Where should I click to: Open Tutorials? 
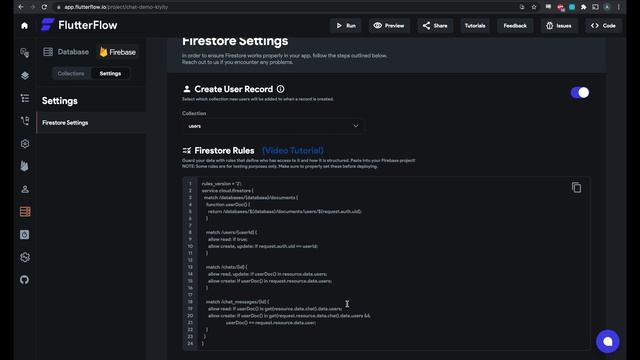coord(475,26)
